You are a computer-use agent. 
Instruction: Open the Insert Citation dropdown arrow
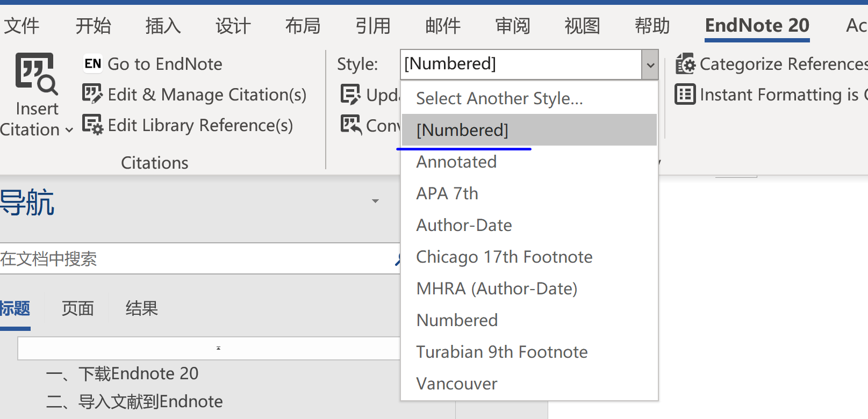[69, 130]
